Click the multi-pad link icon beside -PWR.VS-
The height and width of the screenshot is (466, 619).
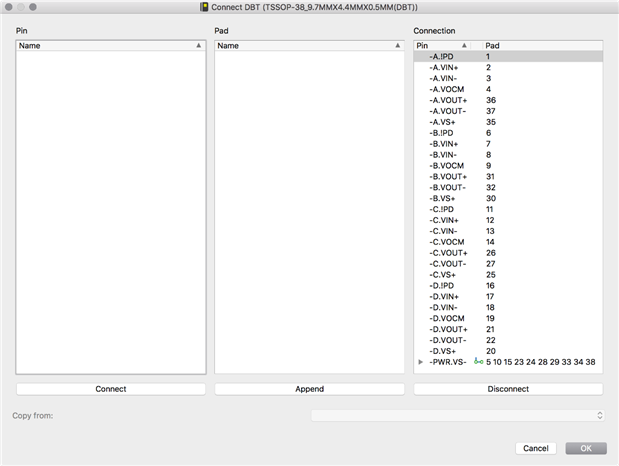click(x=478, y=361)
